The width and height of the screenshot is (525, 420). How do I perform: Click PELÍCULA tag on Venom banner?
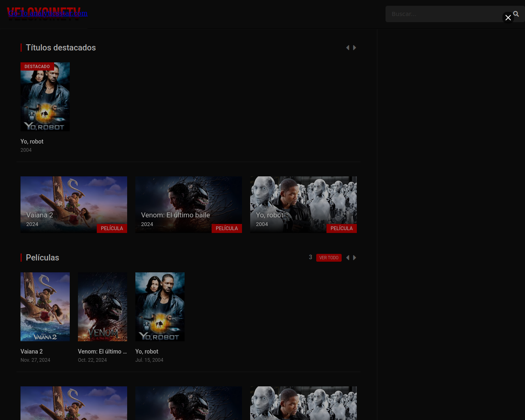pyautogui.click(x=227, y=228)
